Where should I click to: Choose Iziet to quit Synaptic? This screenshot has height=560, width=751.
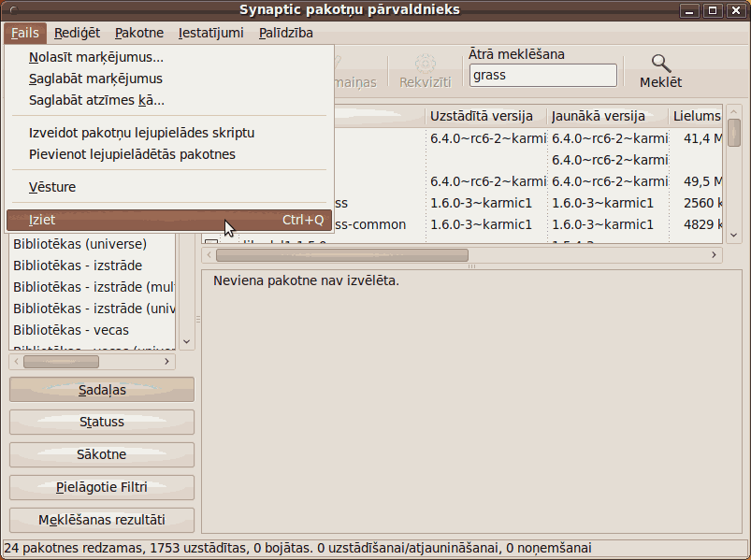(x=169, y=221)
